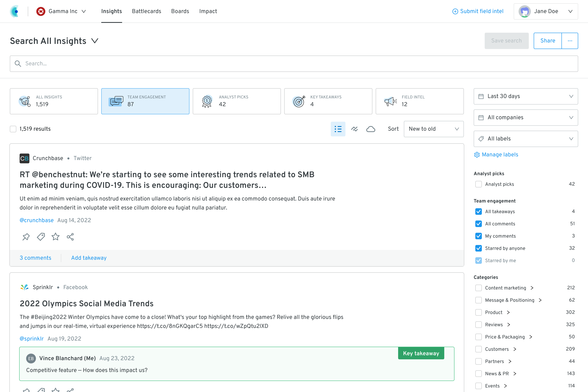Viewport: 588px width, 392px height.
Task: Switch to trend chart view icon
Action: click(x=354, y=129)
